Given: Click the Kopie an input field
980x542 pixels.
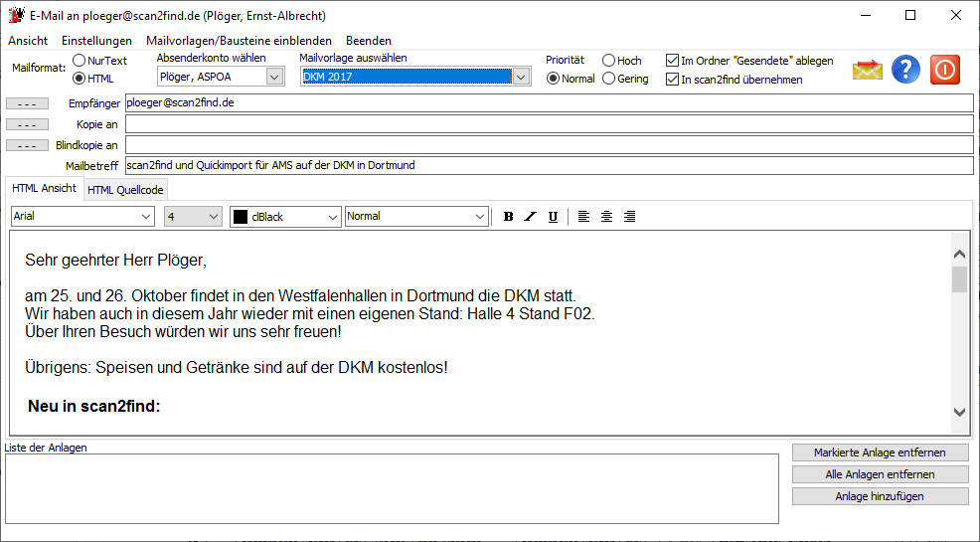Looking at the screenshot, I should coord(550,124).
